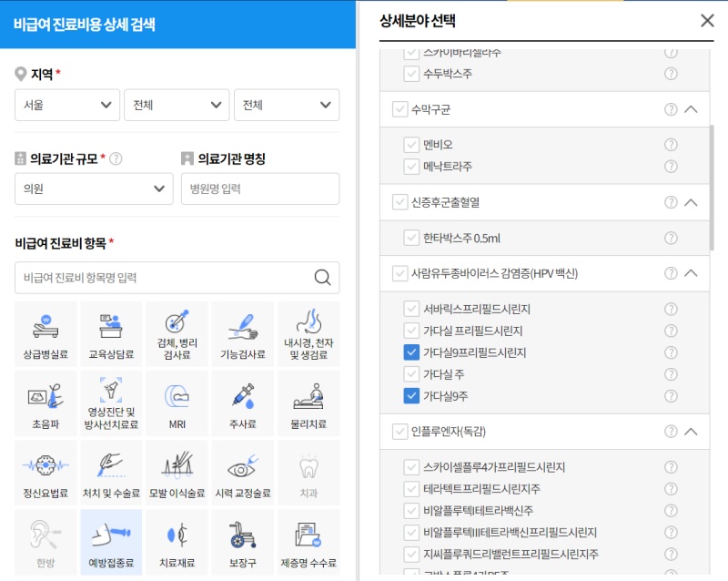Pick the 초음파 category icon
The width and height of the screenshot is (728, 581).
(45, 403)
